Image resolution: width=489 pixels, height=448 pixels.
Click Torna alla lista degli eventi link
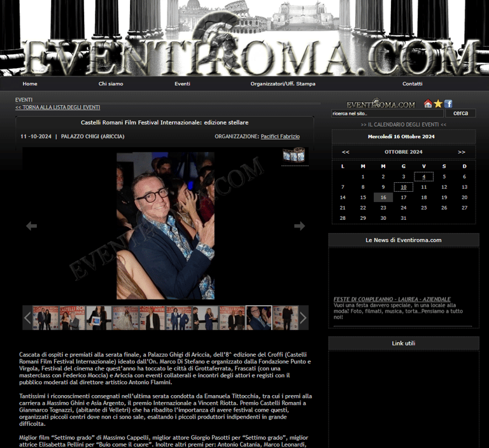[x=58, y=108]
